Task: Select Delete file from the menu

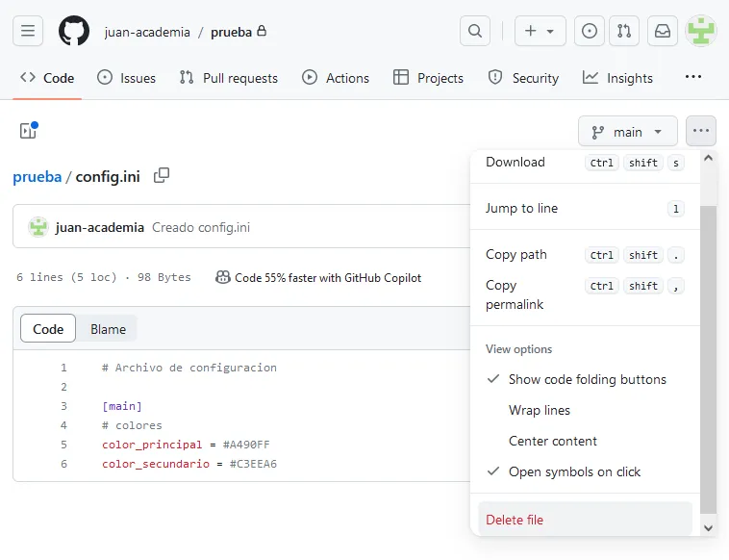Action: click(x=515, y=520)
